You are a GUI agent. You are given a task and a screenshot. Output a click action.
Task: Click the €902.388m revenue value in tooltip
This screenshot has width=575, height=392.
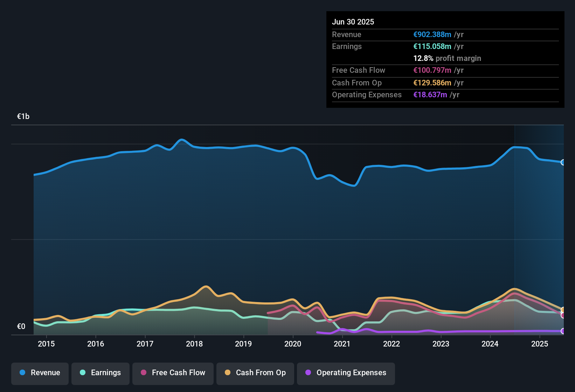(432, 34)
